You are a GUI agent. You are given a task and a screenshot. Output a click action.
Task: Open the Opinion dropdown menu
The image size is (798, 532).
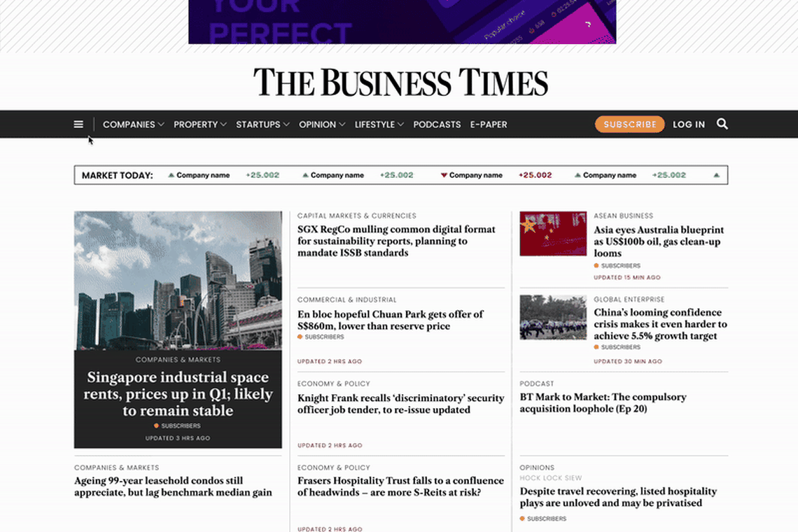point(322,125)
